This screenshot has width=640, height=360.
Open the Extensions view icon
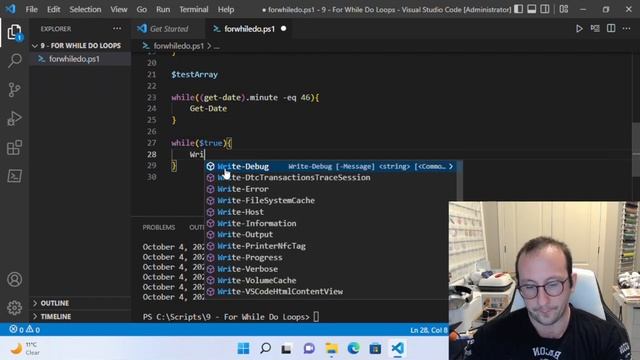pyautogui.click(x=14, y=147)
